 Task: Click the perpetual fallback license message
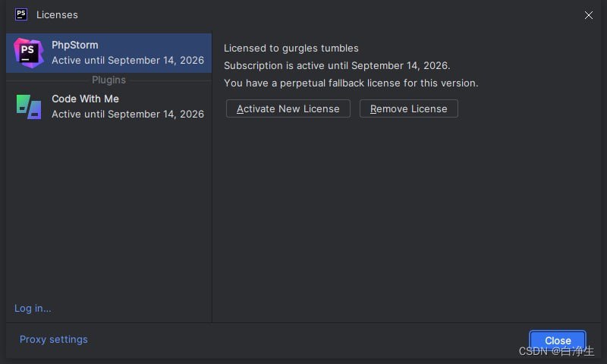pyautogui.click(x=351, y=83)
